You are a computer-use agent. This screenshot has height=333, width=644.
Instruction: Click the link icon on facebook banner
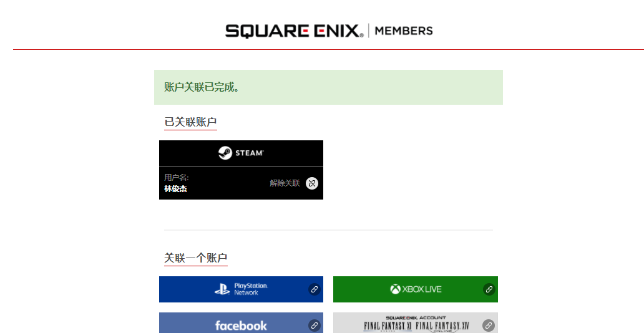(314, 326)
